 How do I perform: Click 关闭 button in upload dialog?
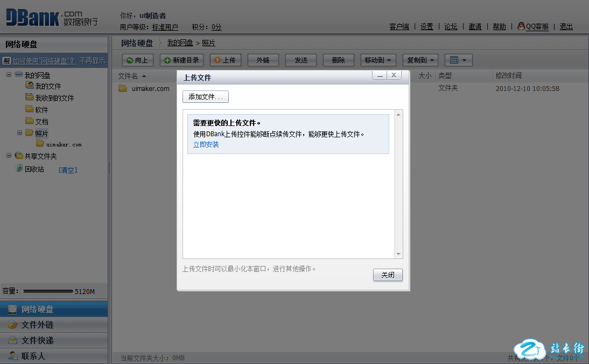click(388, 275)
